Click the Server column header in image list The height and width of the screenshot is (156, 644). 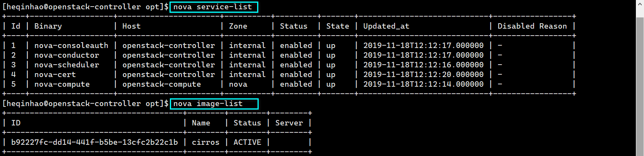tap(289, 123)
